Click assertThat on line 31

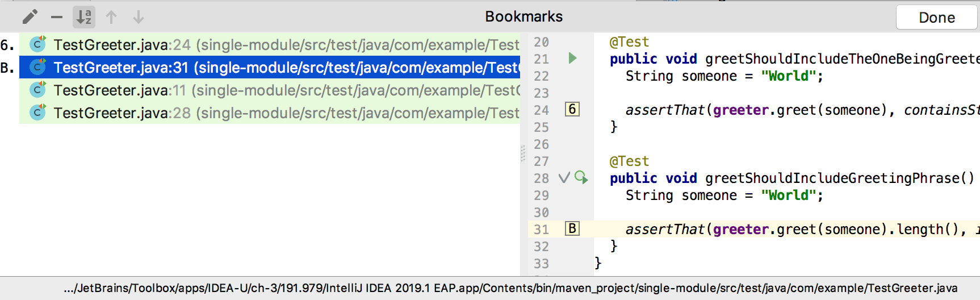click(x=665, y=230)
